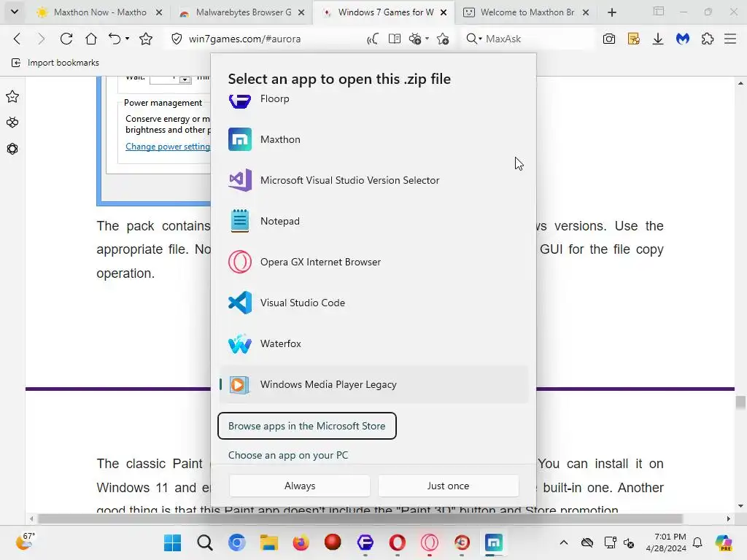Click the Malwarebytes extension icon

tap(683, 39)
